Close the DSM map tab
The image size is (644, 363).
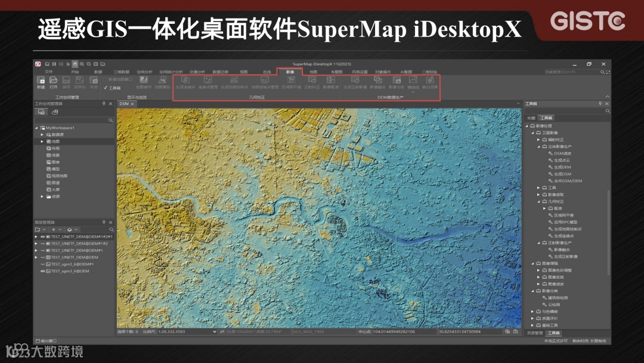[132, 104]
